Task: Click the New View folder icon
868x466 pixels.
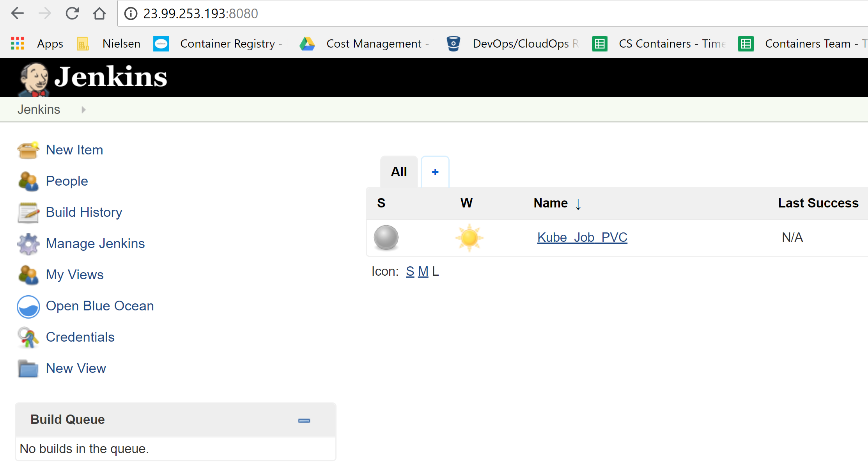Action: (x=28, y=369)
